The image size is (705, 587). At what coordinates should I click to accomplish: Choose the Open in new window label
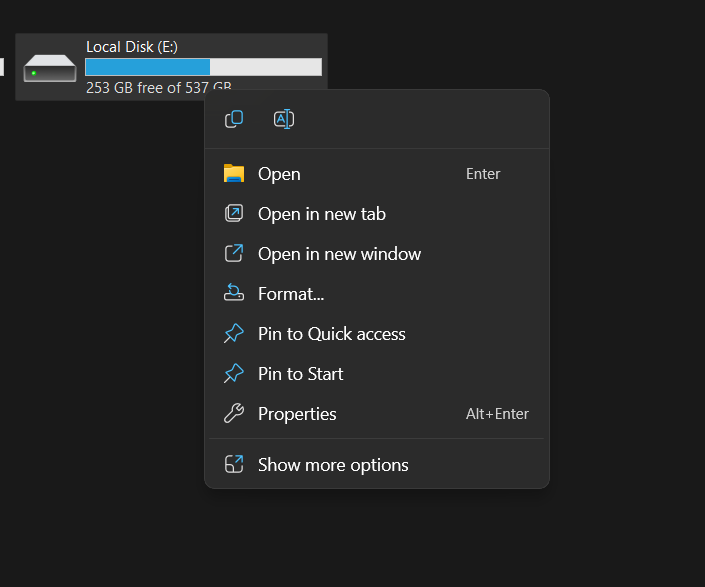pyautogui.click(x=339, y=254)
